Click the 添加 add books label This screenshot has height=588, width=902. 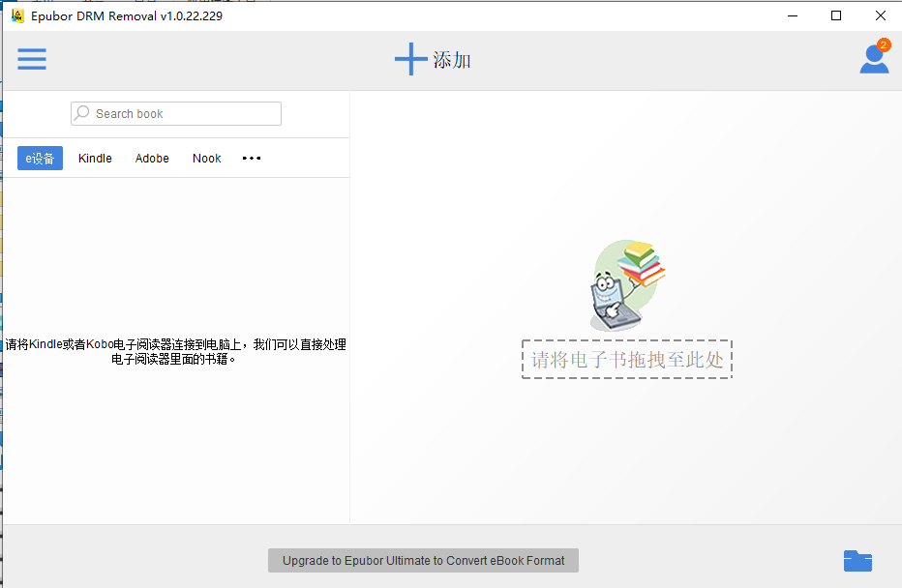point(452,60)
